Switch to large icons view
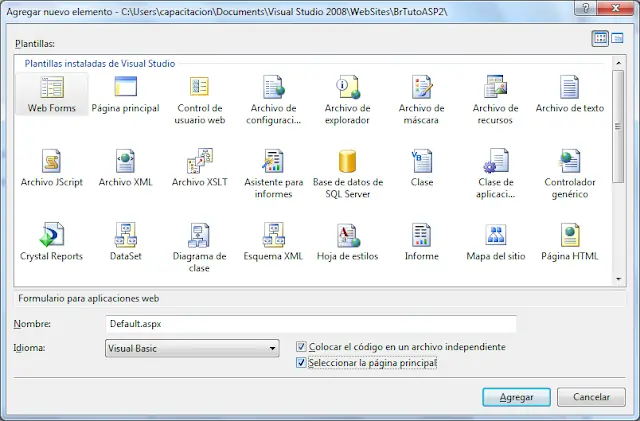 (x=600, y=38)
